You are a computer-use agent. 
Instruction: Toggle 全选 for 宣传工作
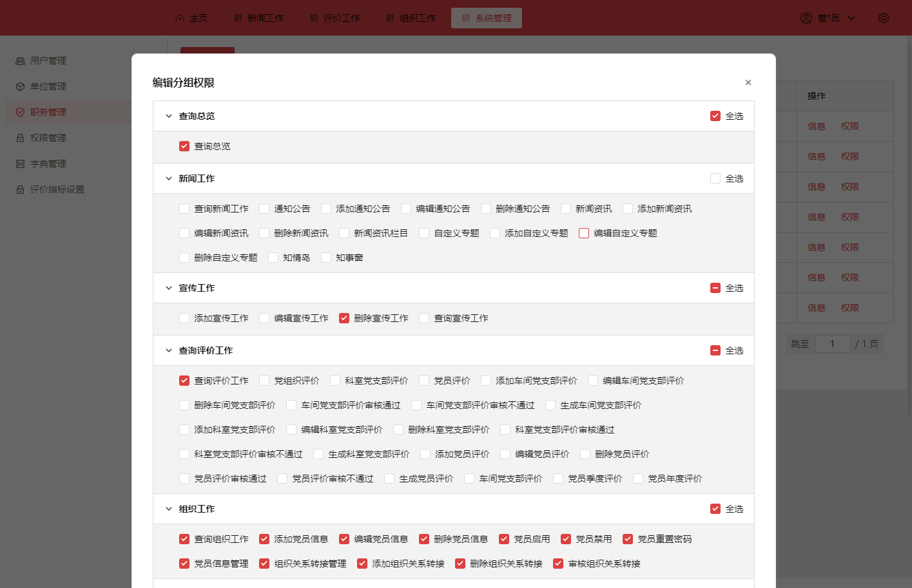click(715, 288)
